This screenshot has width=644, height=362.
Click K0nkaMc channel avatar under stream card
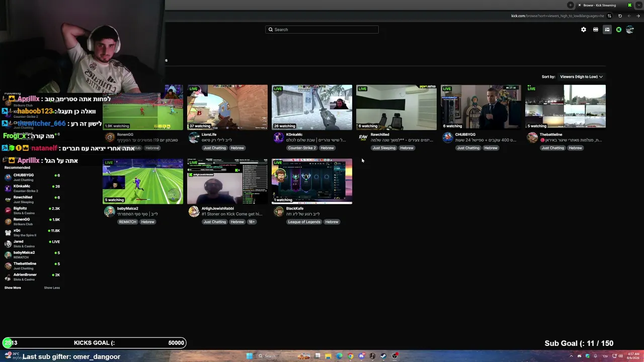pyautogui.click(x=278, y=138)
